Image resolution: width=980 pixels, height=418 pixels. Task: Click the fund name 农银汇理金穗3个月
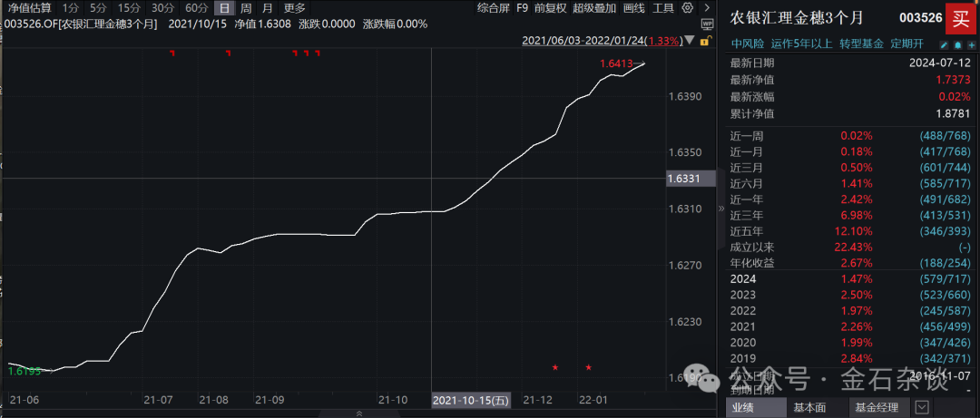(797, 18)
